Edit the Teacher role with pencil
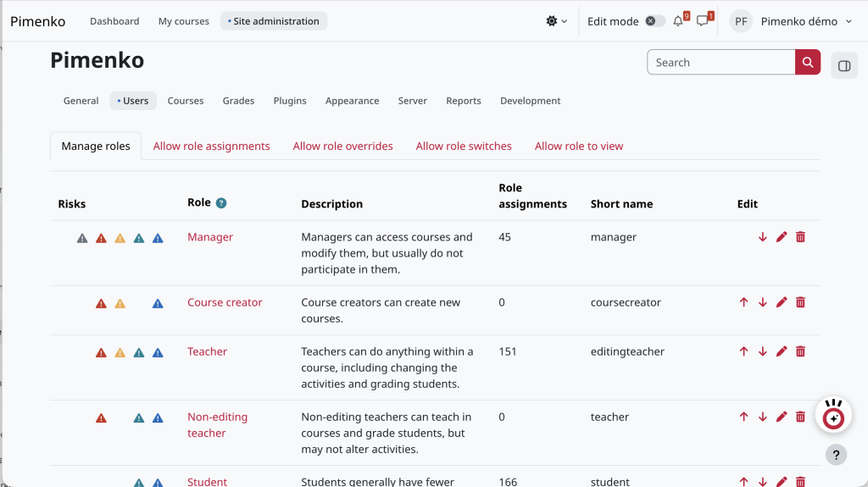This screenshot has width=868, height=487. coord(781,351)
